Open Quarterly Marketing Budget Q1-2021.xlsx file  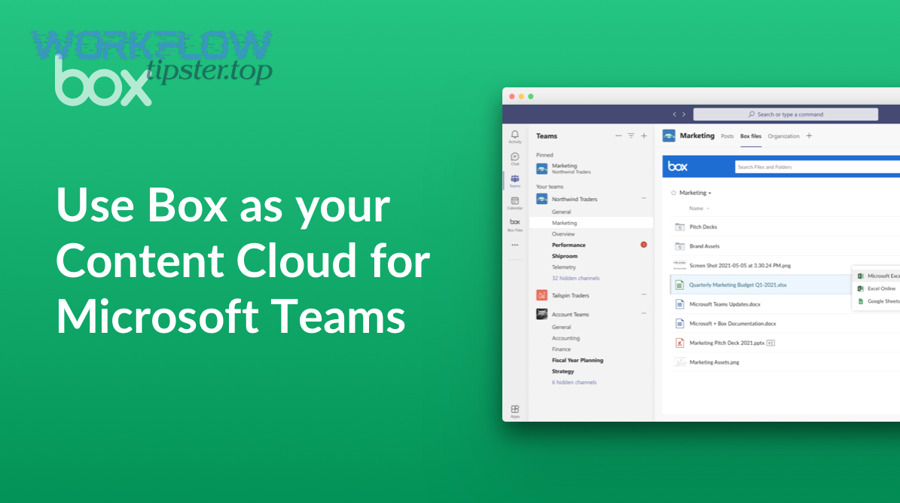[x=738, y=285]
